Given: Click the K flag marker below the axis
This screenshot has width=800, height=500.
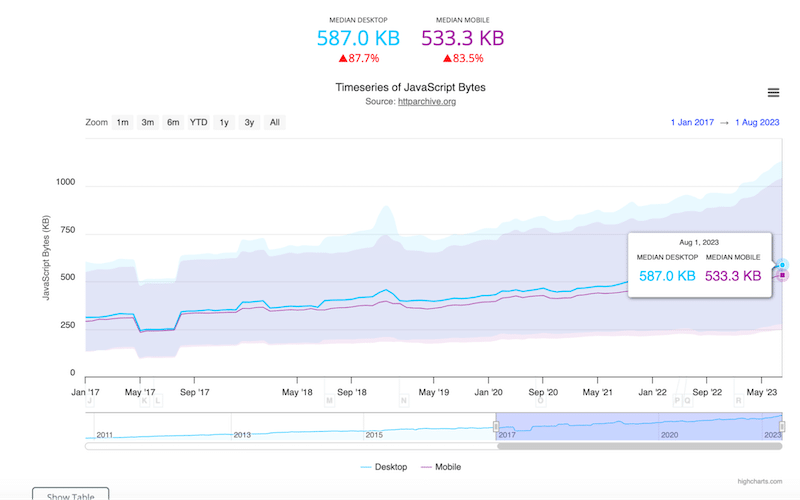Looking at the screenshot, I should [x=145, y=401].
